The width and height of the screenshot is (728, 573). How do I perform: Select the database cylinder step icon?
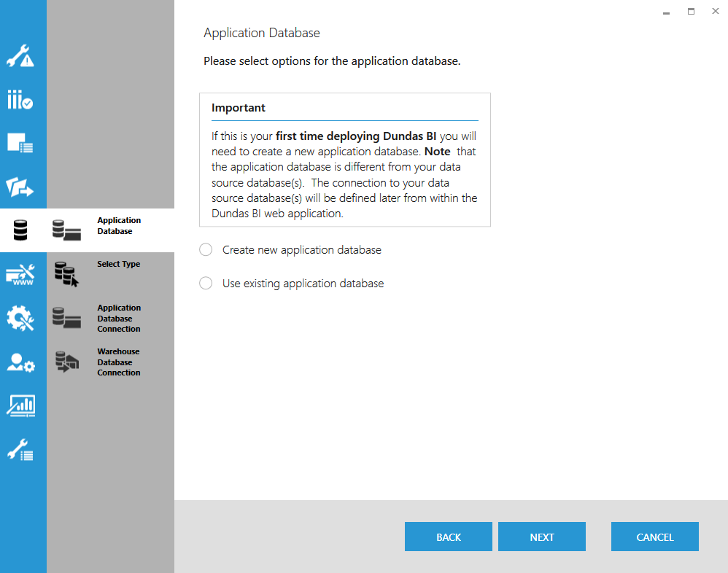pos(20,230)
